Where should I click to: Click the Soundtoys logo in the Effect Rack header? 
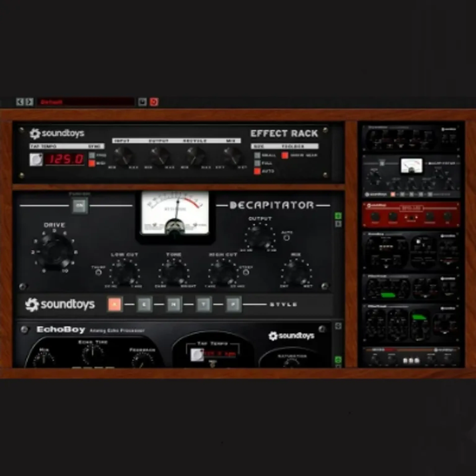57,133
